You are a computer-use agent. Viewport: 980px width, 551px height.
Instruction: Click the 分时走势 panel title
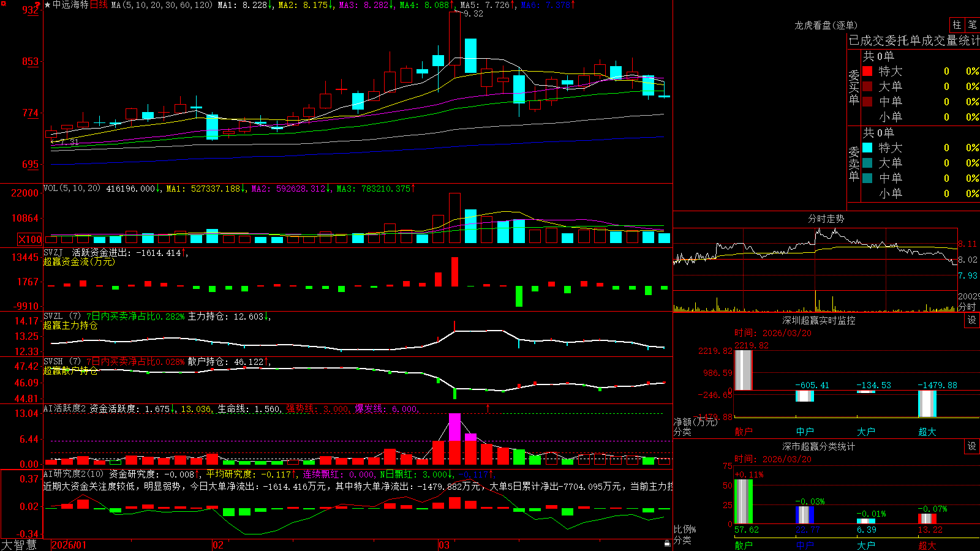coord(826,219)
